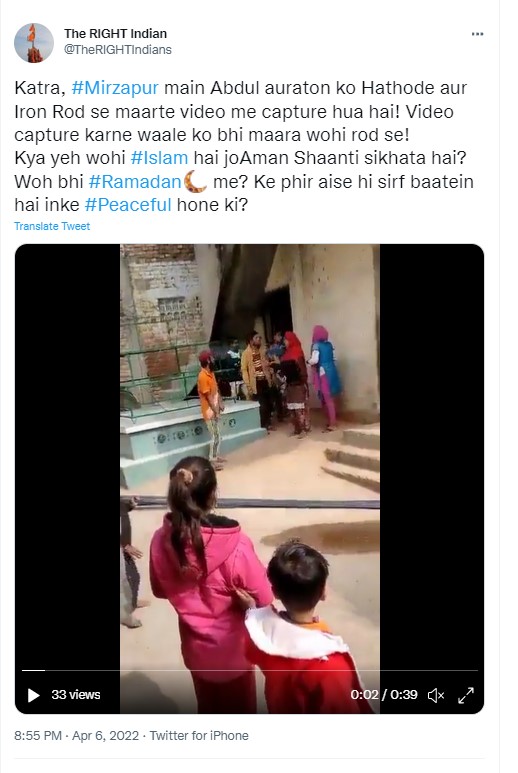Play the tweet video
This screenshot has height=773, width=518.
34,695
